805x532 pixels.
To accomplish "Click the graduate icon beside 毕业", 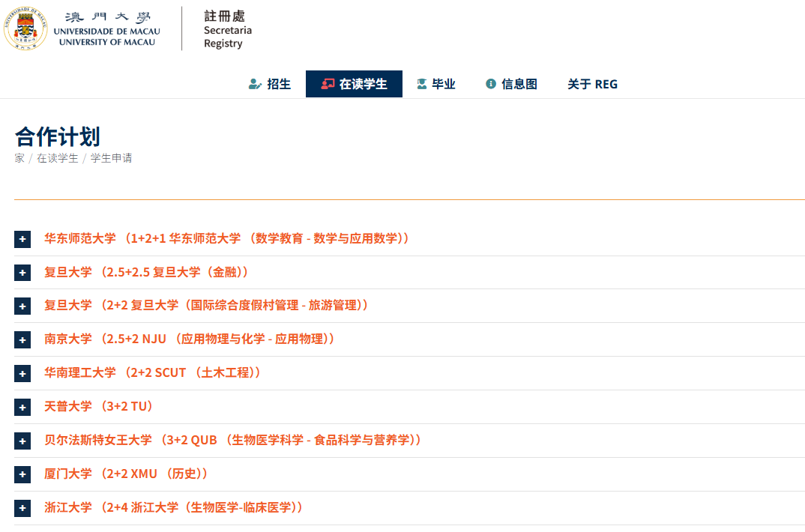I will point(421,84).
